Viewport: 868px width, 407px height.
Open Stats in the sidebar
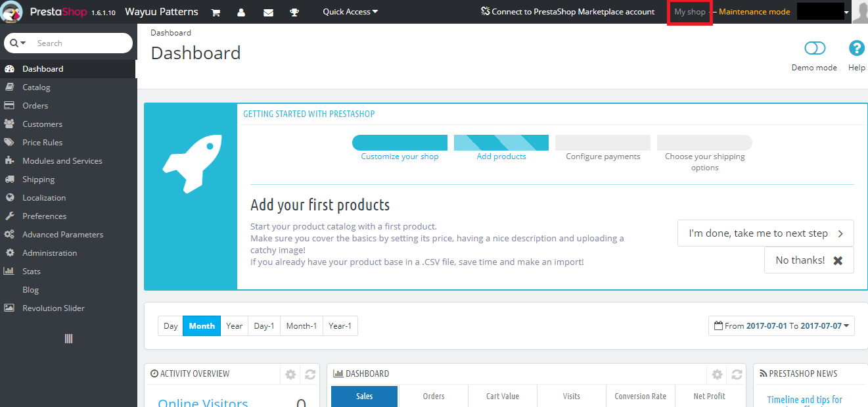tap(68, 272)
